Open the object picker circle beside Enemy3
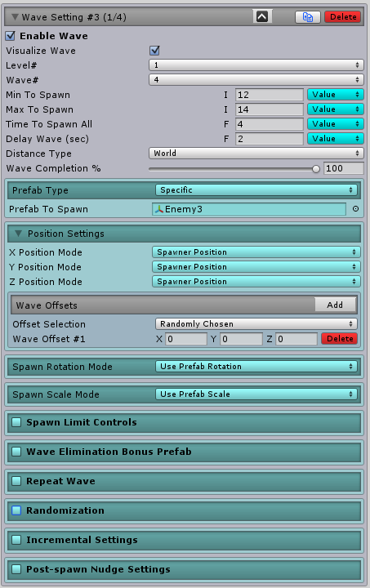The image size is (370, 588). click(355, 209)
